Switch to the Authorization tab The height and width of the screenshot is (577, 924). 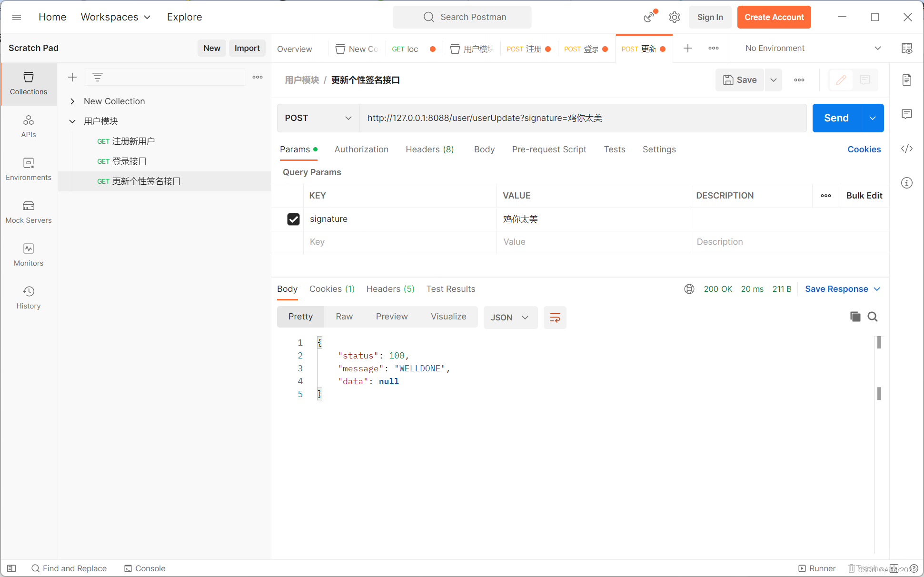click(x=361, y=149)
